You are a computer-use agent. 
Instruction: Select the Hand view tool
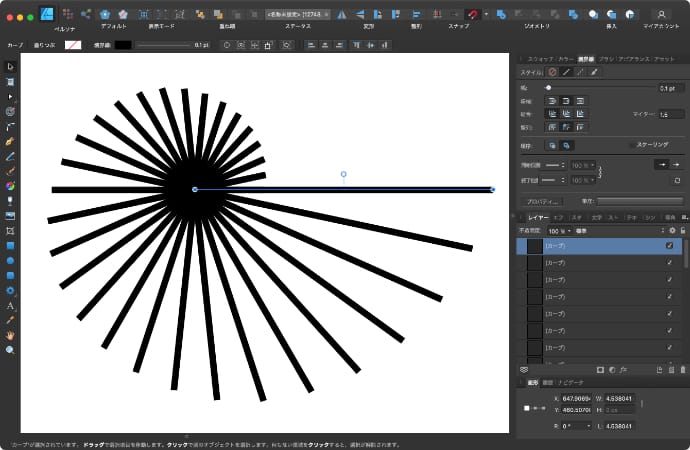[x=10, y=335]
